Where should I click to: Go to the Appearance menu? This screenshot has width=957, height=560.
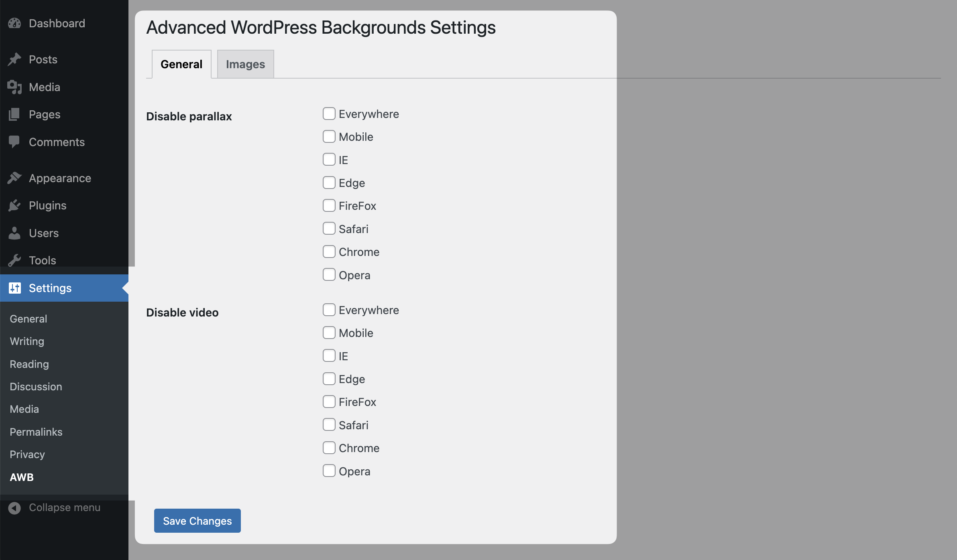click(x=60, y=178)
